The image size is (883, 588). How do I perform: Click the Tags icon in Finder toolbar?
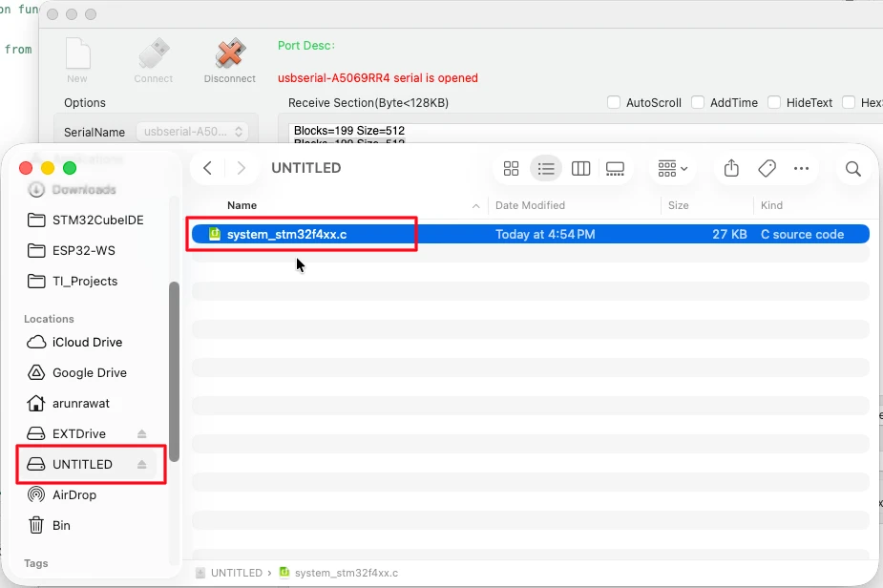click(x=767, y=168)
